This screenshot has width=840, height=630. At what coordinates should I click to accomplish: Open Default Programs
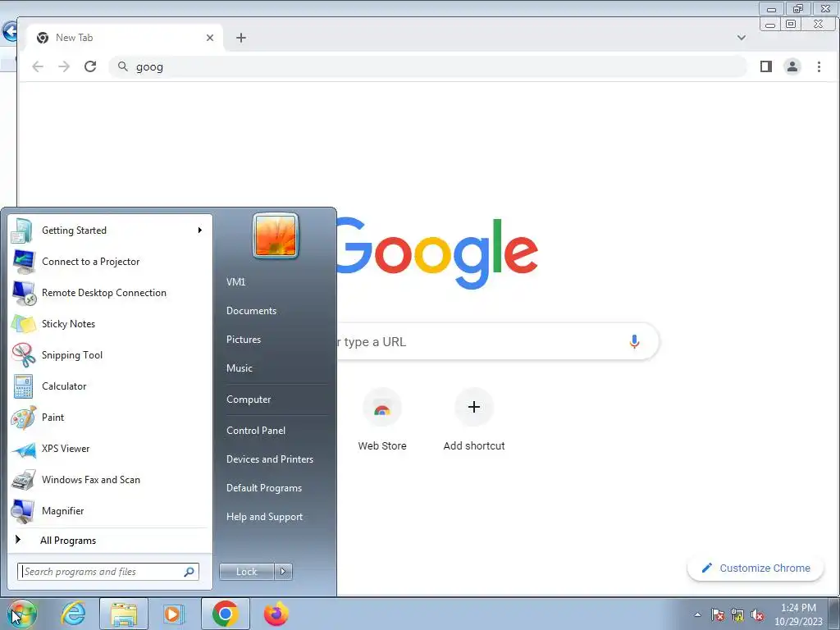(x=264, y=488)
